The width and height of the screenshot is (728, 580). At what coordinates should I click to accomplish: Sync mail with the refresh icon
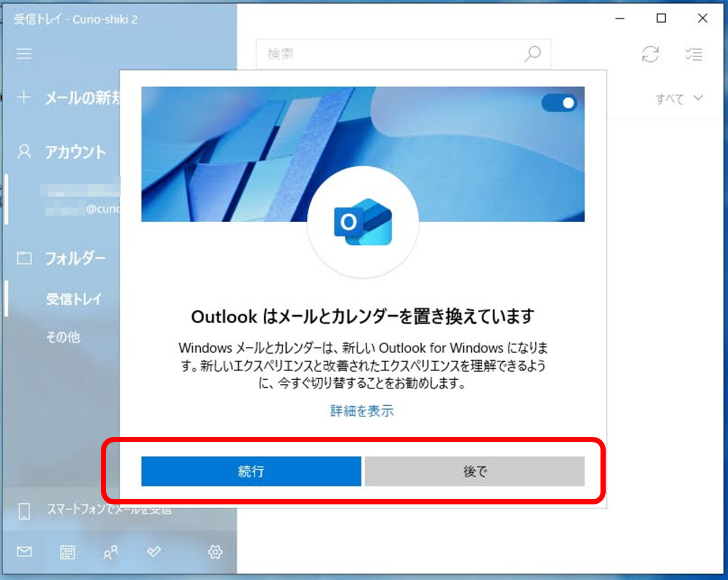tap(650, 54)
